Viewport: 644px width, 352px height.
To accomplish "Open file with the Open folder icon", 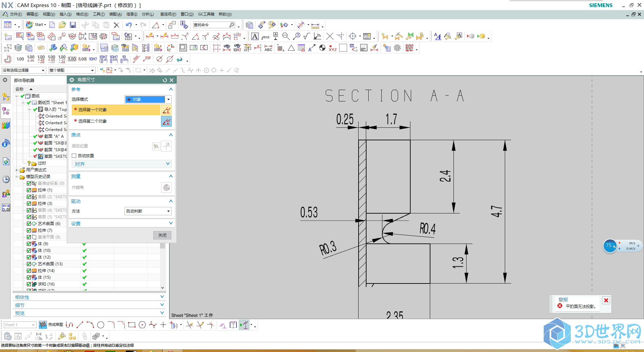I will (x=62, y=25).
